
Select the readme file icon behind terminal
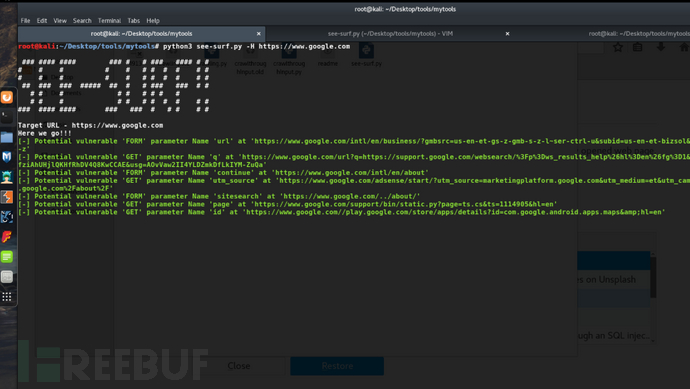327,55
